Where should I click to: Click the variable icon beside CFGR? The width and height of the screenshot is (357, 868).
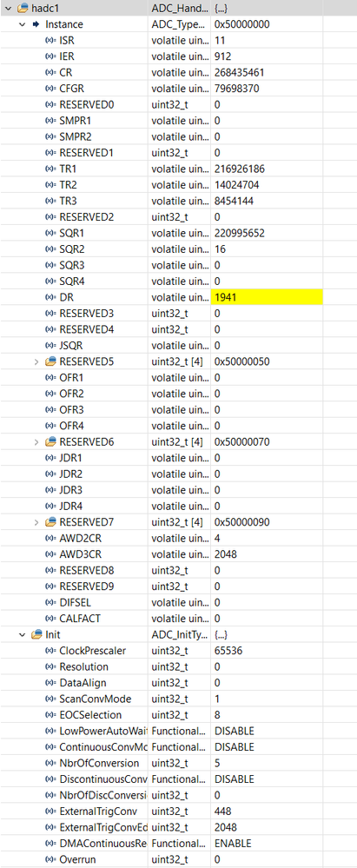point(50,89)
